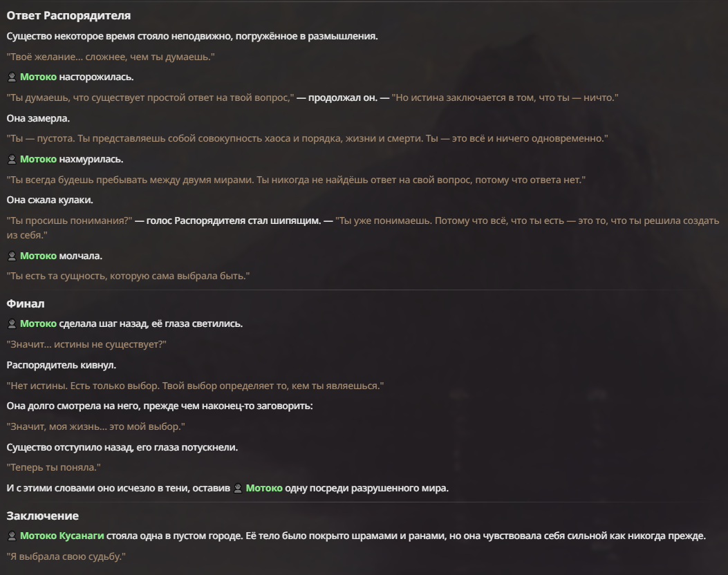Click character icon before "Мотоко Кусанаги"
The height and width of the screenshot is (575, 728).
(x=12, y=536)
